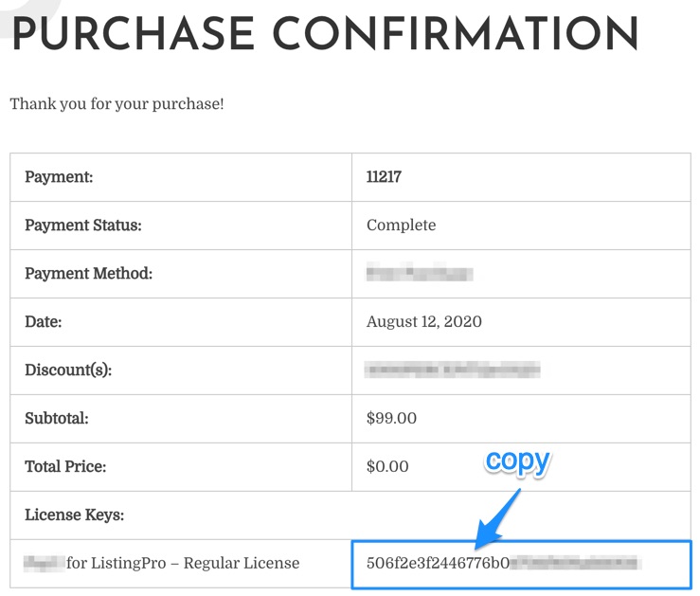Click the blue arrow pointing at the key
Screen dimensions: 700x596
click(x=497, y=519)
